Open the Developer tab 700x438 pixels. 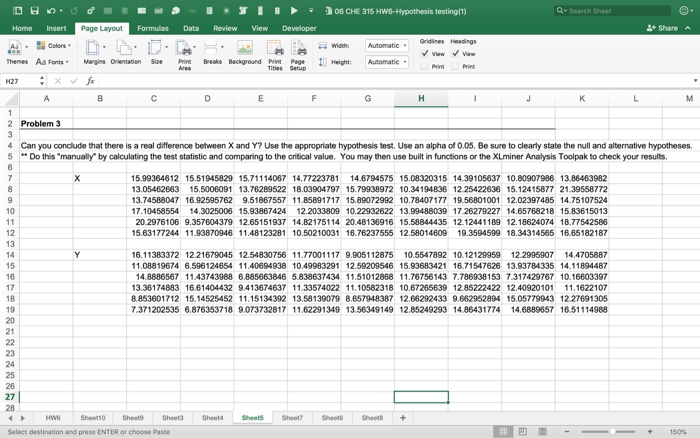(299, 28)
